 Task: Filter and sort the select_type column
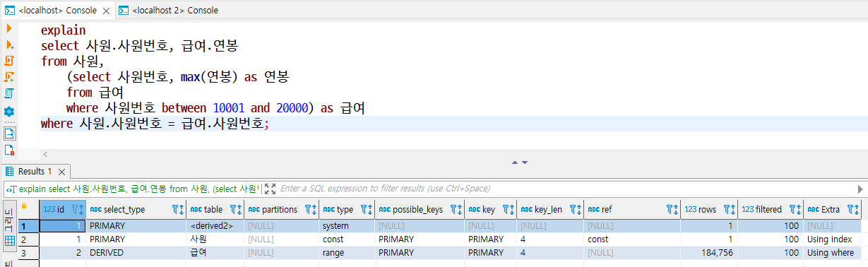(x=179, y=210)
